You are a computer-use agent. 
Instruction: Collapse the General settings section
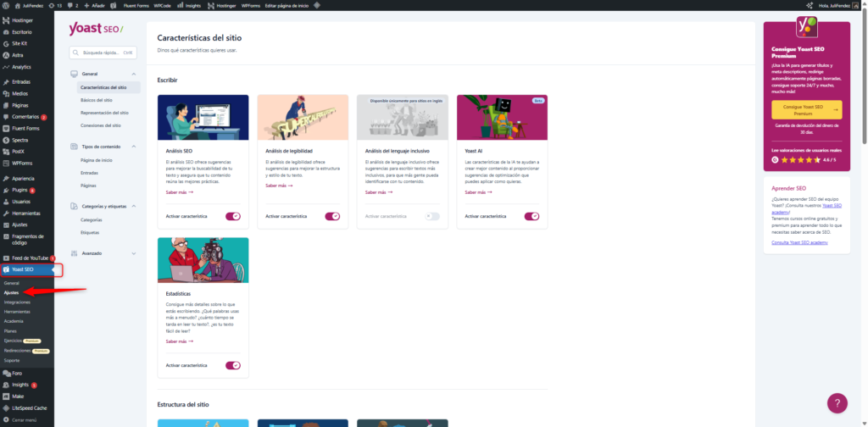point(103,74)
